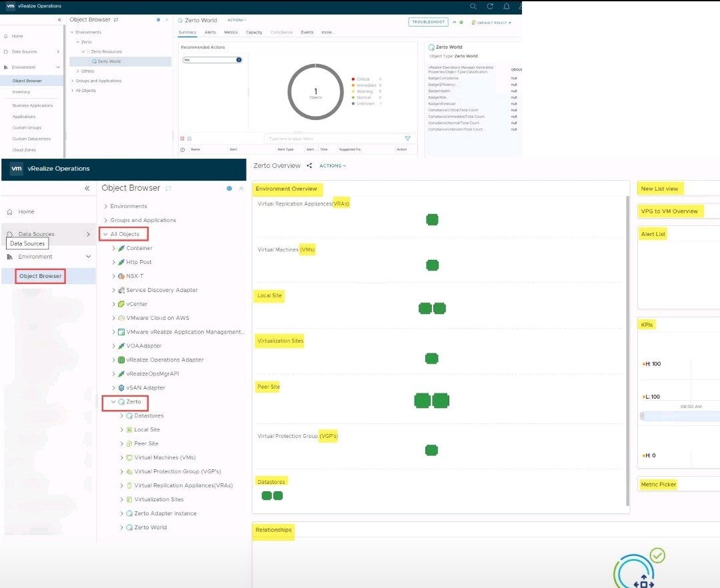720x588 pixels.
Task: Click in 'Type here to apply filters' field
Action: click(333, 138)
